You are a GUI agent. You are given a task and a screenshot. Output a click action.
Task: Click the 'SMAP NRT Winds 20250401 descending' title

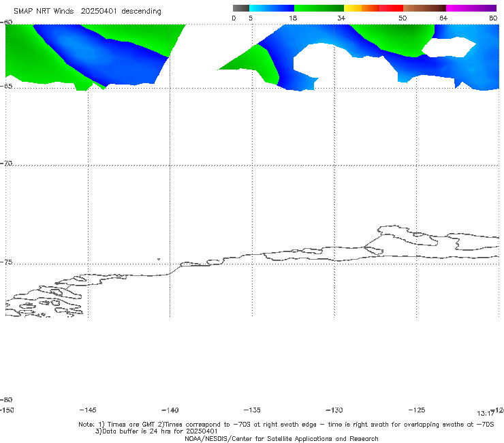[87, 11]
